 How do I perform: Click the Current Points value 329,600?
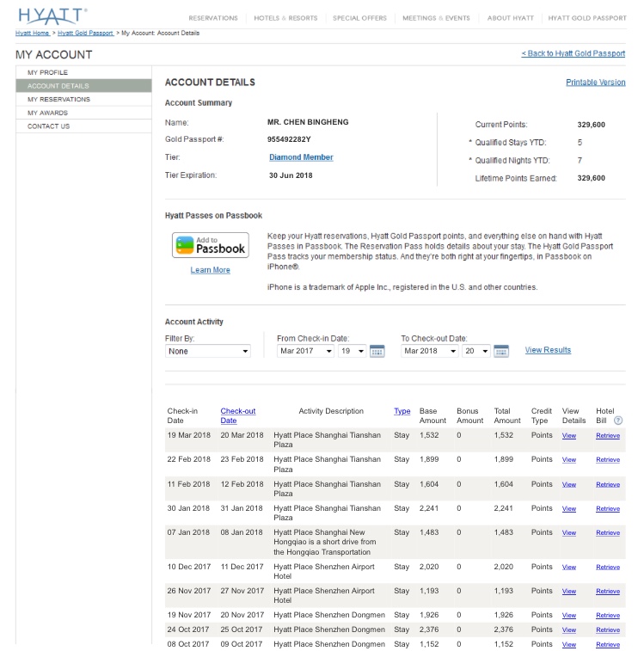pyautogui.click(x=591, y=125)
